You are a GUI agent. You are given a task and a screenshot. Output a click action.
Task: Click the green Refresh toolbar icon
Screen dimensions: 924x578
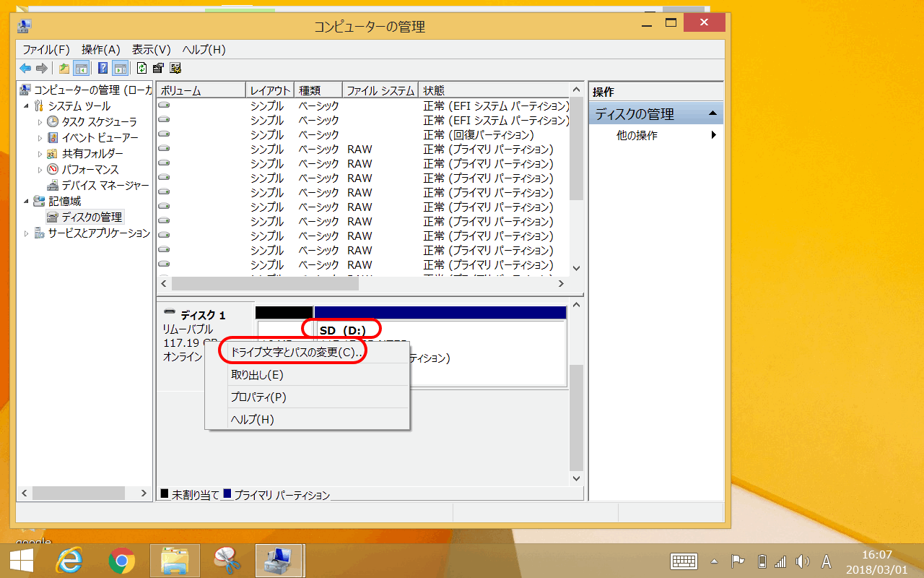coord(141,69)
